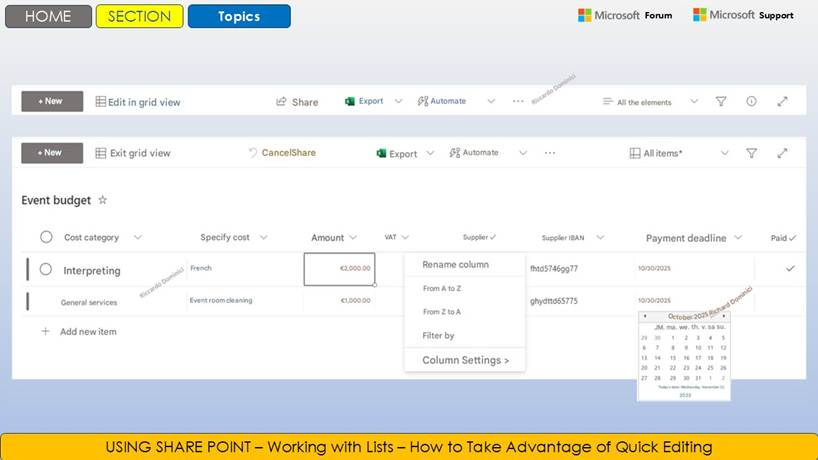818x460 pixels.
Task: Favorite the Event budget list star
Action: pyautogui.click(x=103, y=200)
